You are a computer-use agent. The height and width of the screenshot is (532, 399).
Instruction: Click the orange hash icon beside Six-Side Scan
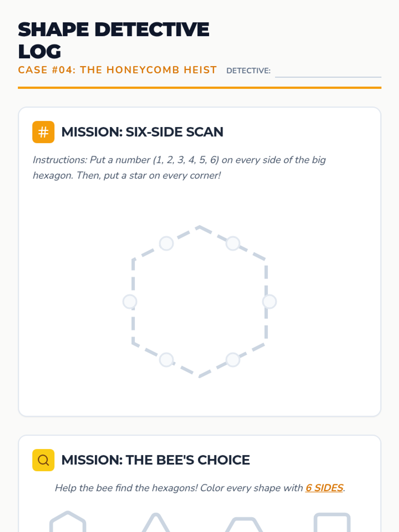click(43, 132)
